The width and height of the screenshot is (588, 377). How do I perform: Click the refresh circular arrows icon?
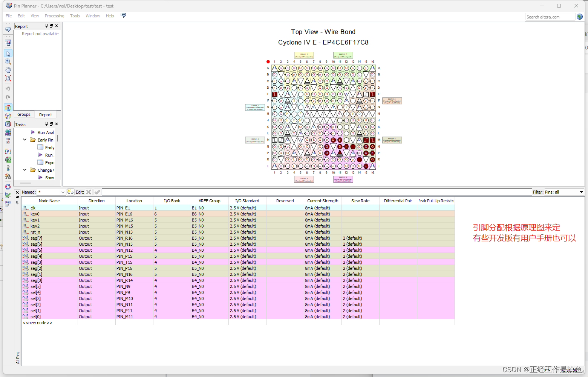[x=8, y=187]
